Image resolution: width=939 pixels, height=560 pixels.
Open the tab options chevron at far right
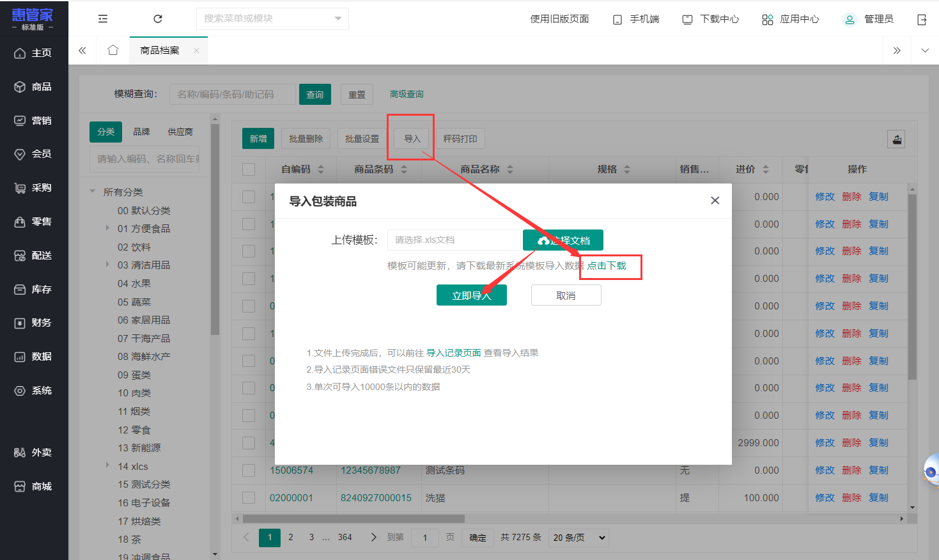pos(925,51)
